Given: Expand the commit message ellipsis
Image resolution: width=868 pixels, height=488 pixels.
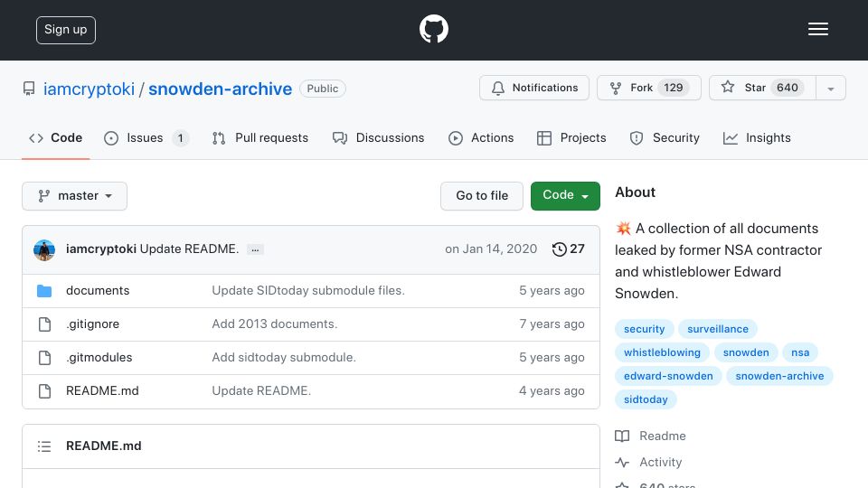Looking at the screenshot, I should coord(255,249).
